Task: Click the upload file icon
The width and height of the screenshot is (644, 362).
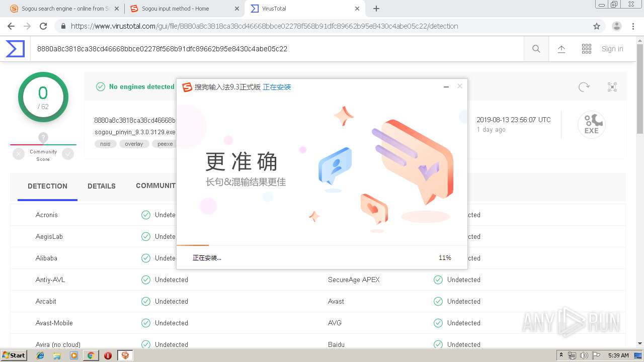Action: pos(561,49)
